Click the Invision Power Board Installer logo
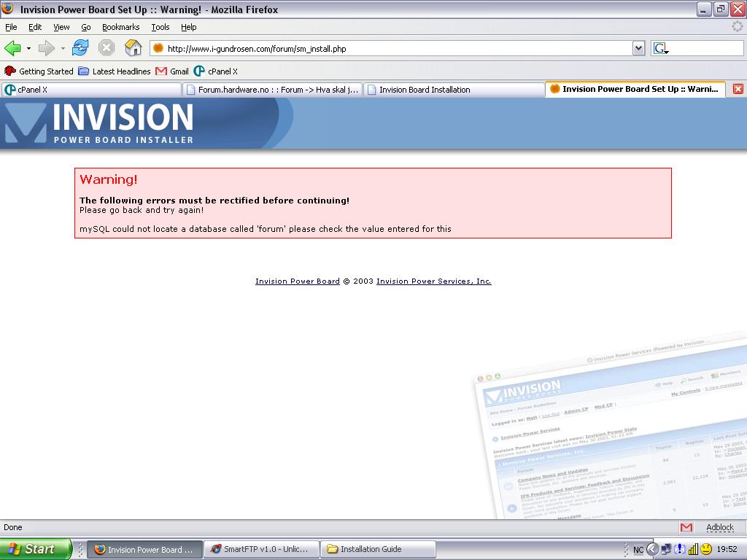Image resolution: width=747 pixels, height=560 pixels. (x=99, y=123)
